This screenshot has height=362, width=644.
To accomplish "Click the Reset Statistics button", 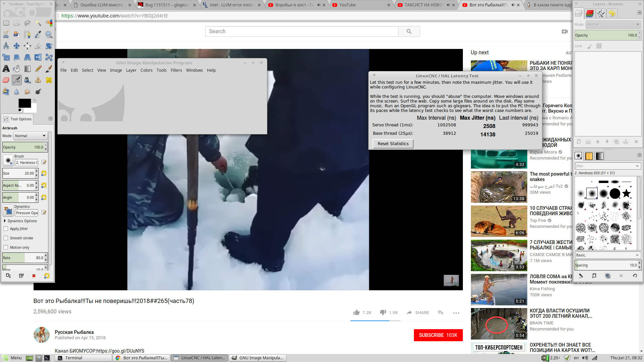I will [x=393, y=144].
